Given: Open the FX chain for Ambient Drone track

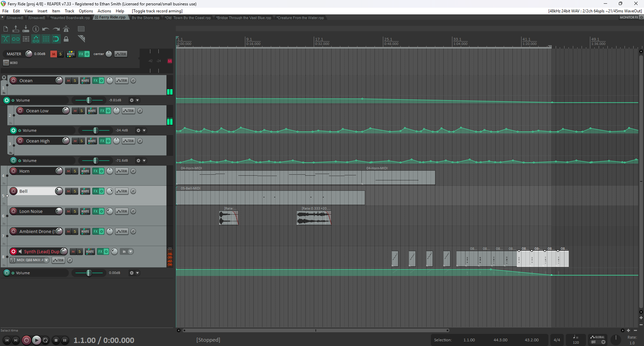Looking at the screenshot, I should click(x=95, y=232).
